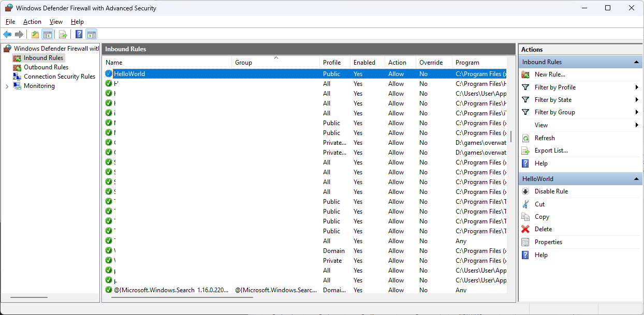Open the Help menu in the menu bar
The width and height of the screenshot is (644, 315).
[77, 22]
